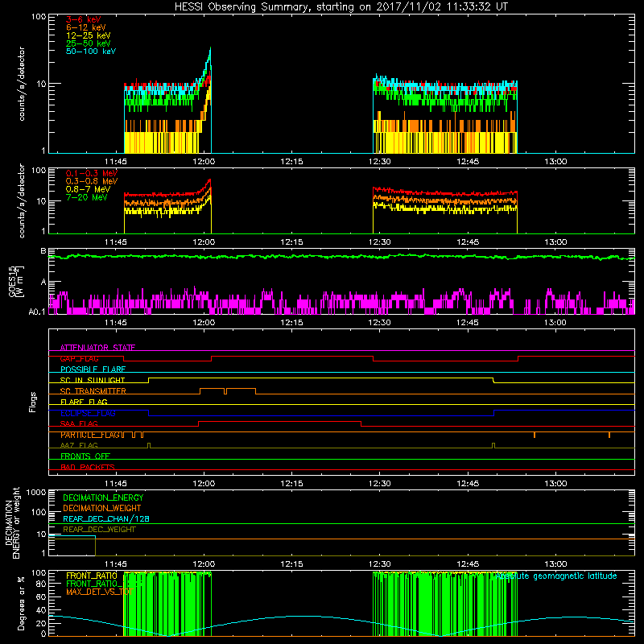Image resolution: width=644 pixels, height=644 pixels.
Task: Click the 50-100 keV peak near 12:00
Action: coord(210,50)
